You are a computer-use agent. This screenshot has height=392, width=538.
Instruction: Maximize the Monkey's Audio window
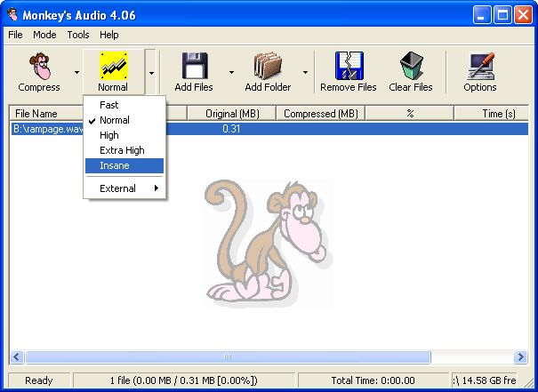pos(502,15)
